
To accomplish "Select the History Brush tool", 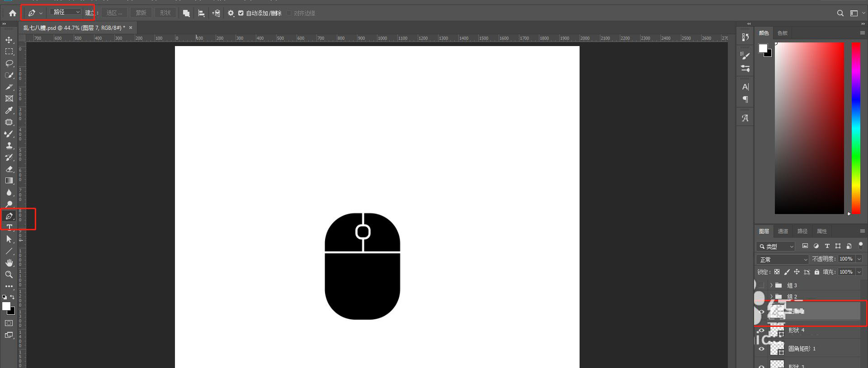I will tap(9, 157).
